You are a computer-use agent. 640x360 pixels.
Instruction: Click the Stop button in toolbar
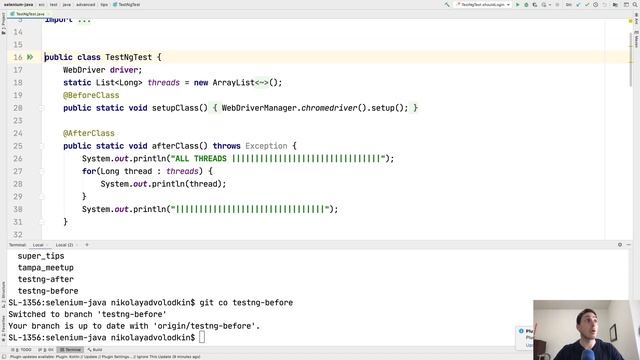click(557, 5)
